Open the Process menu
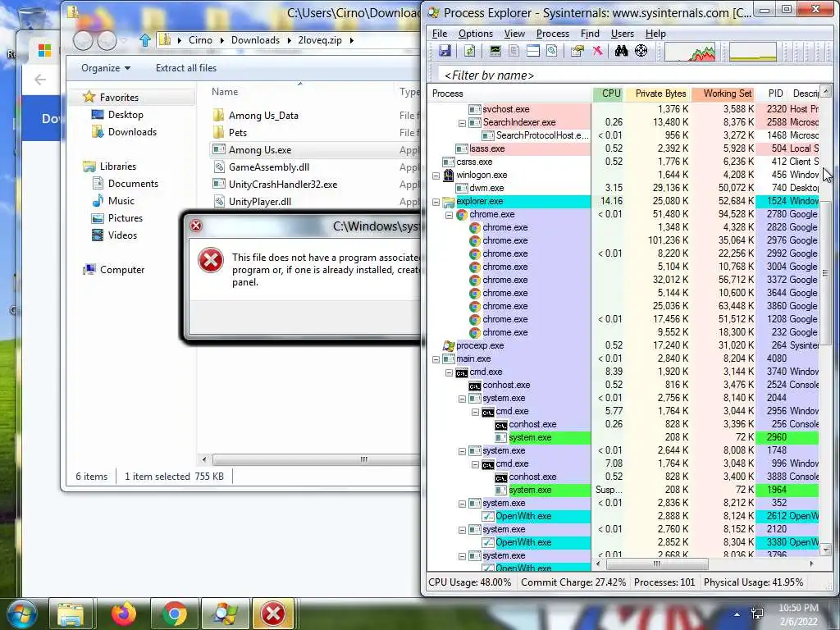This screenshot has width=840, height=630. coord(552,33)
